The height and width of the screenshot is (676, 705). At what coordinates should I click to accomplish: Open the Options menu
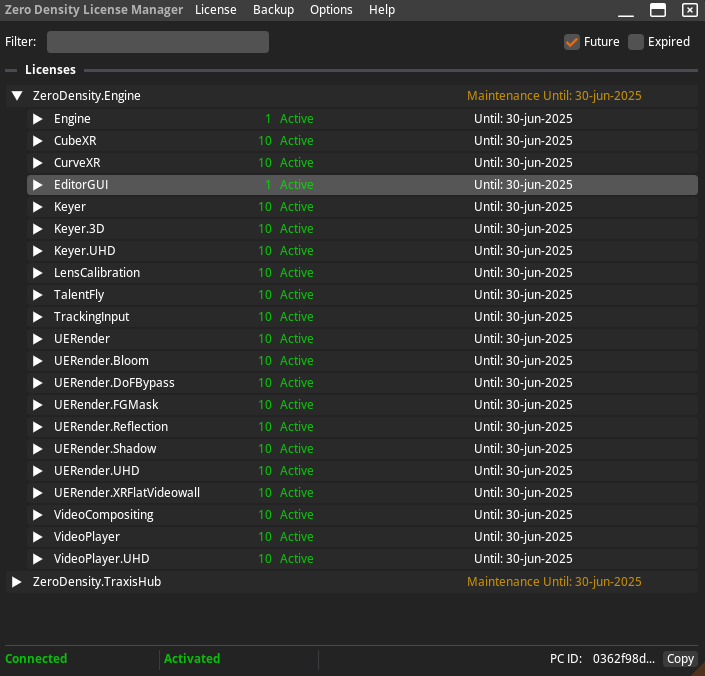pos(331,10)
